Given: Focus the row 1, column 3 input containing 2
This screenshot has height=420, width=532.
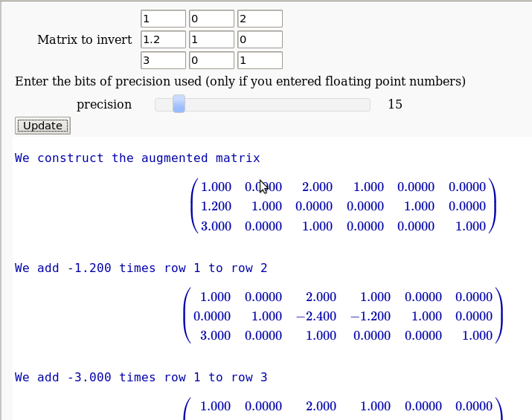Looking at the screenshot, I should 260,19.
